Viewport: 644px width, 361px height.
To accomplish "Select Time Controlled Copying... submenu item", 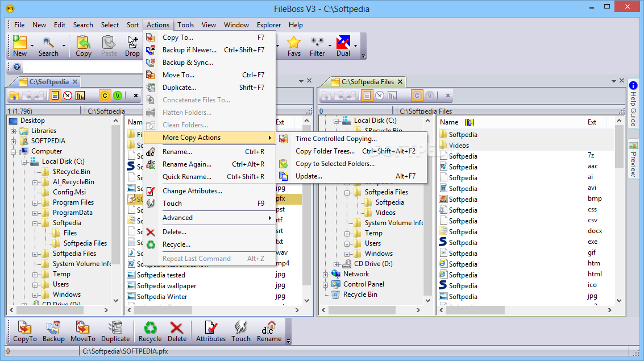I will (x=352, y=139).
